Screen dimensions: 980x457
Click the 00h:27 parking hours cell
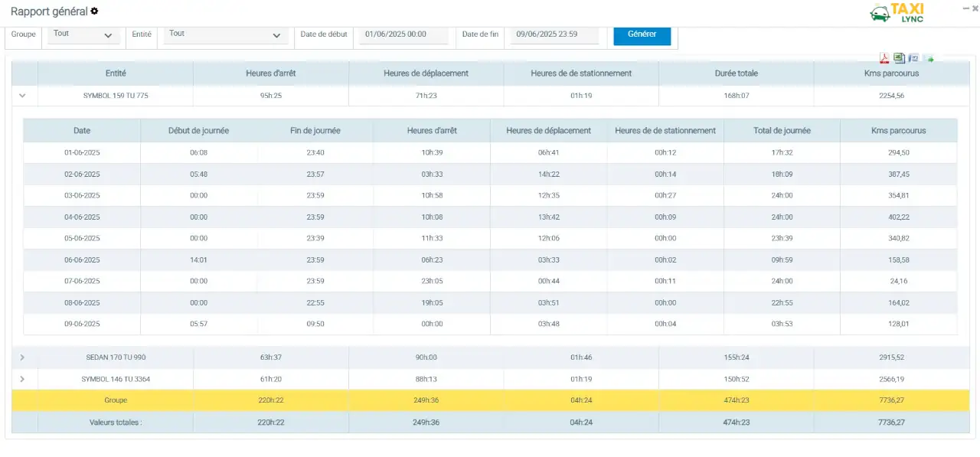click(665, 196)
